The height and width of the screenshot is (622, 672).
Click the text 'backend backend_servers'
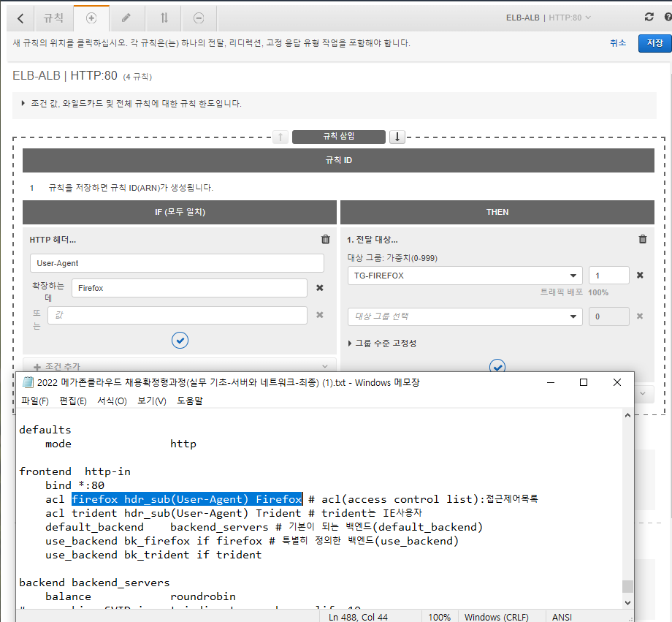(94, 583)
